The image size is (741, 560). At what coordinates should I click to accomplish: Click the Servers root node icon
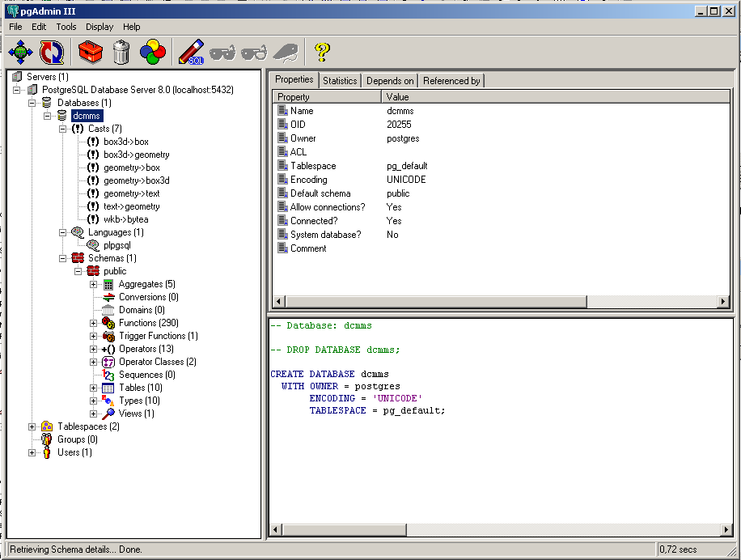(x=17, y=77)
